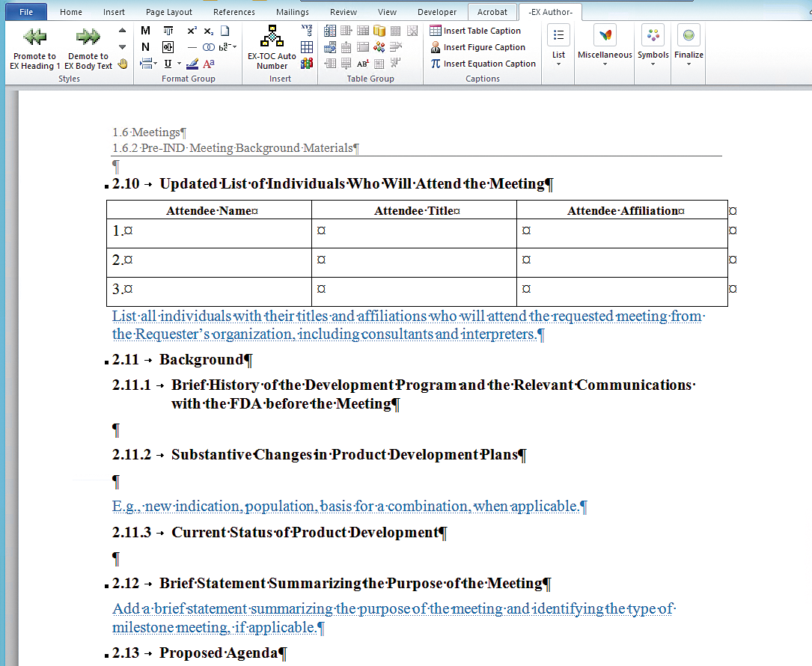The image size is (812, 666).
Task: Open the File tab
Action: point(26,12)
